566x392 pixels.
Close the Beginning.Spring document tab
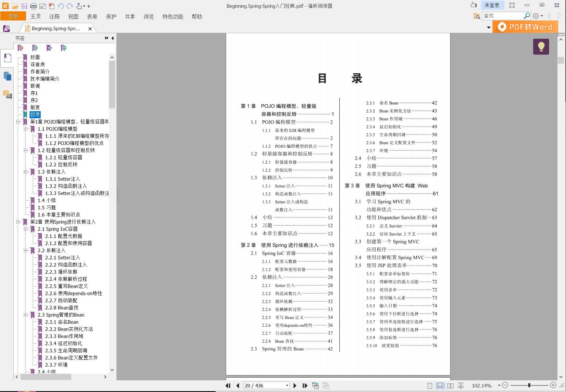(x=90, y=29)
